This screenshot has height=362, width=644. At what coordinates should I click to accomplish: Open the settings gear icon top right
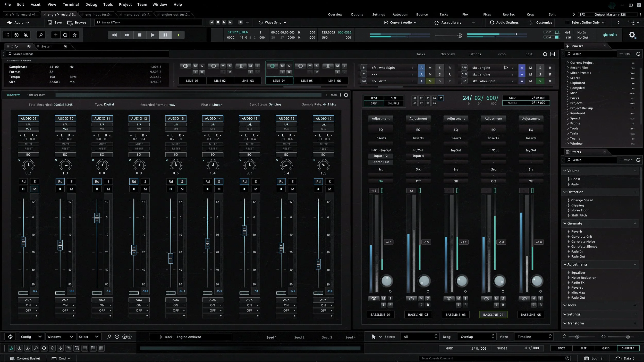tap(632, 35)
